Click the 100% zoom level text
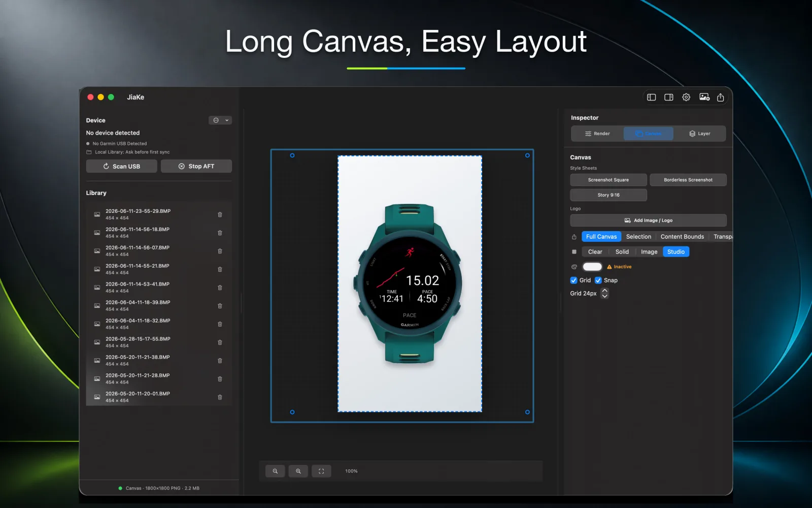This screenshot has height=508, width=812. pyautogui.click(x=351, y=471)
